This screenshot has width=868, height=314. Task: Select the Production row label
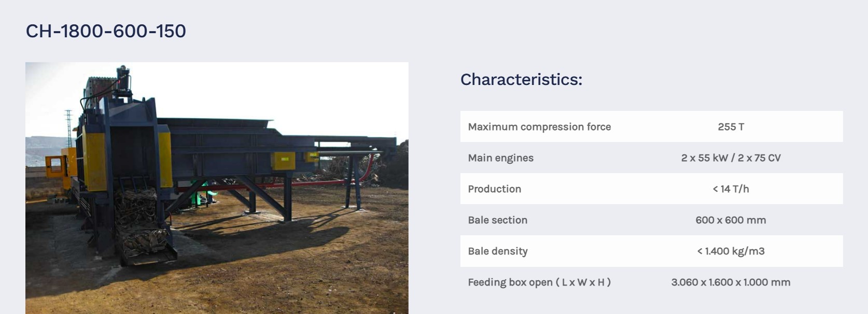pyautogui.click(x=494, y=189)
